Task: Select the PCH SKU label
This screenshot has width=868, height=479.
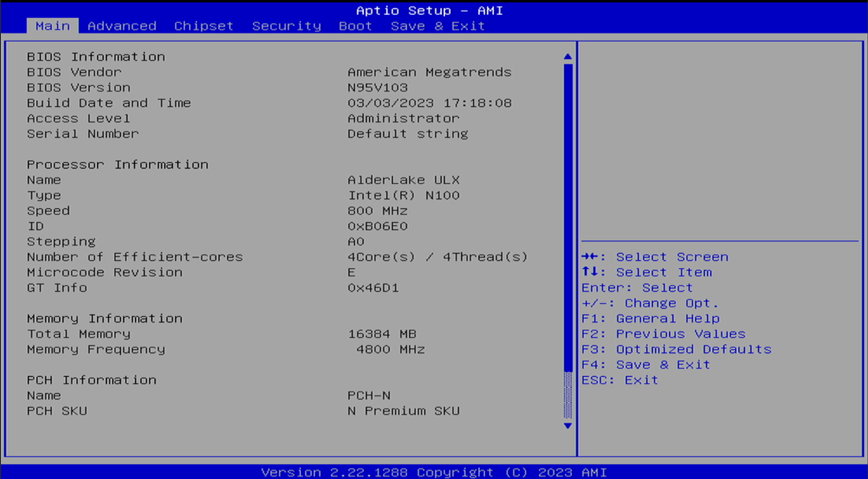Action: (57, 411)
